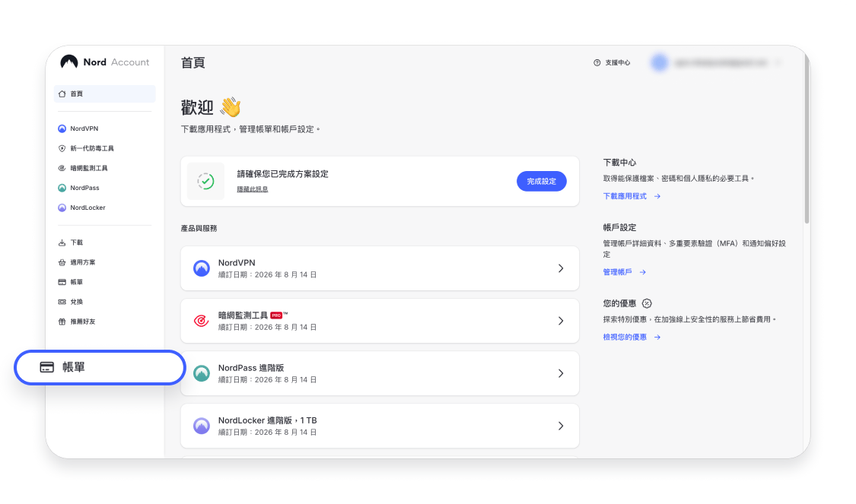Image resolution: width=856 pixels, height=504 pixels.
Task: Click the 支援中心 help icon
Action: (597, 63)
